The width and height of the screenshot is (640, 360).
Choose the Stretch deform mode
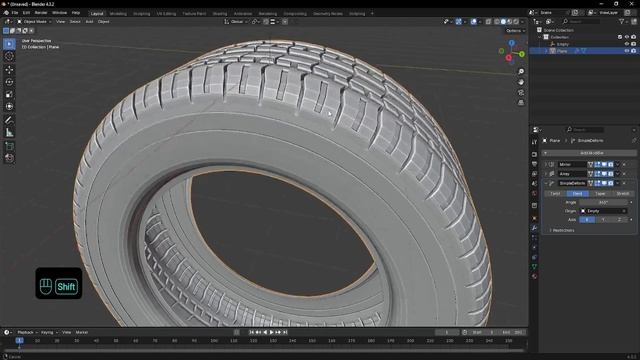(622, 193)
